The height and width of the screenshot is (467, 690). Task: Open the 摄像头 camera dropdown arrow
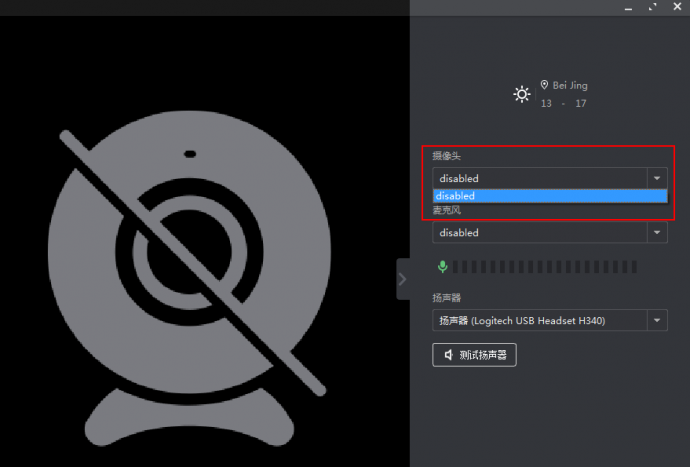(x=657, y=178)
